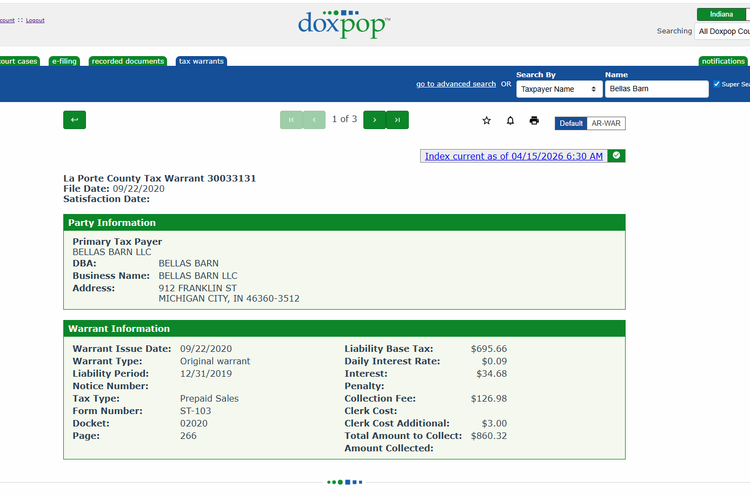Open the recorded documents tab
This screenshot has width=750, height=495.
pos(128,61)
